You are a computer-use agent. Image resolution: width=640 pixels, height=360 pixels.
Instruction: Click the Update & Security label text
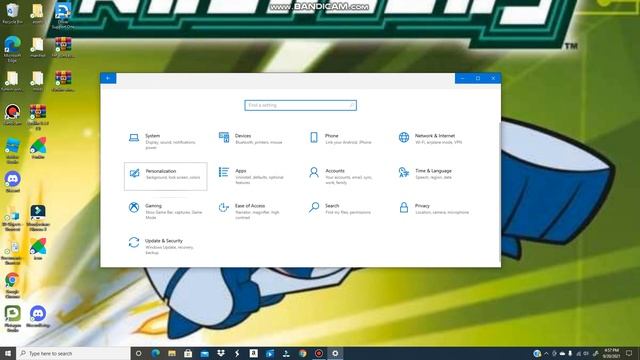[164, 241]
